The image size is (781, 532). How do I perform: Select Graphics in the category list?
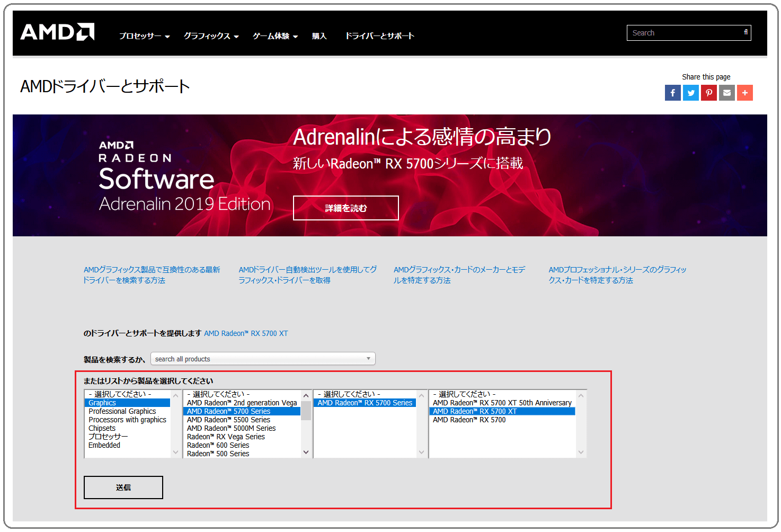click(127, 403)
